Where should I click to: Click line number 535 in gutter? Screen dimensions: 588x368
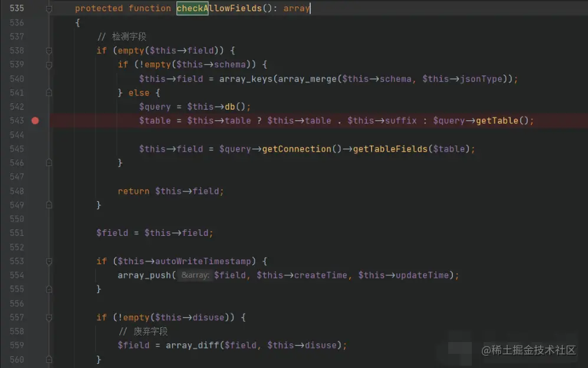point(17,8)
